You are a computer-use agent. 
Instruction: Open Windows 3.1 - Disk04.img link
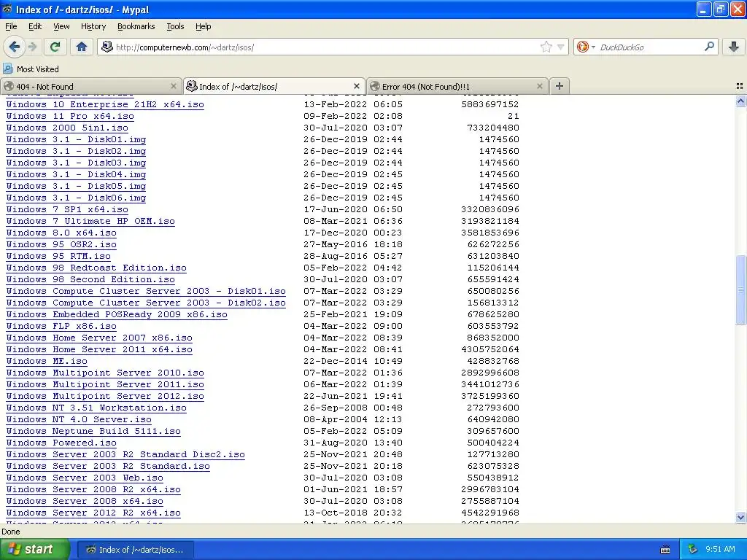pyautogui.click(x=76, y=175)
